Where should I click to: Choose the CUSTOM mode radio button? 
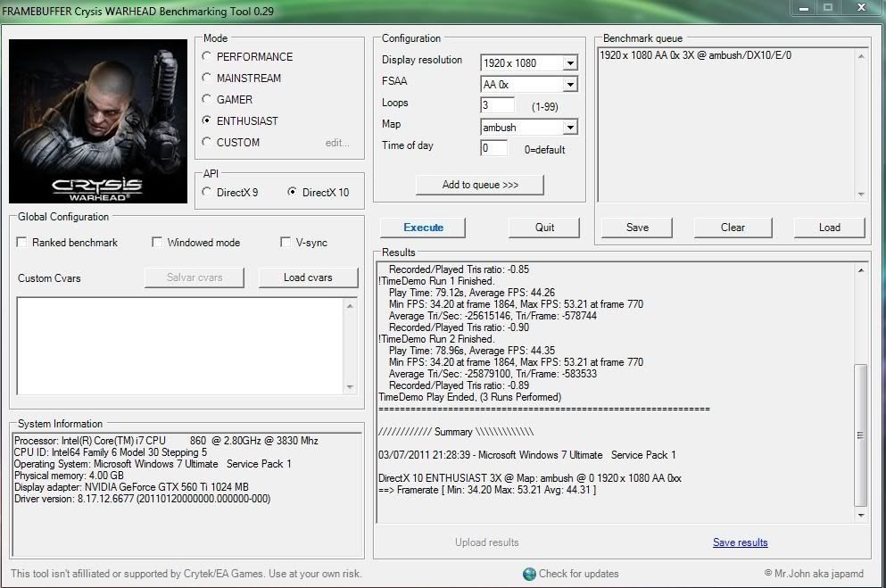207,143
